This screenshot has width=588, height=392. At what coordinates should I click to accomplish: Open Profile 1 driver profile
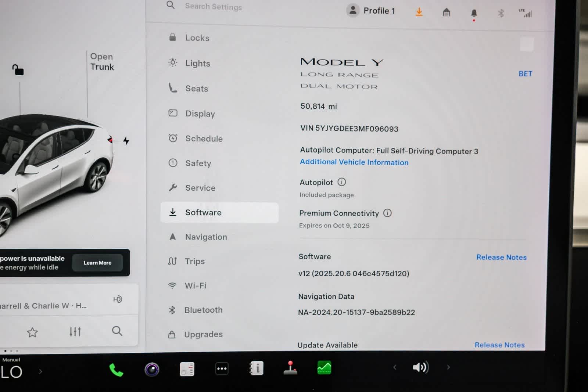(x=371, y=11)
